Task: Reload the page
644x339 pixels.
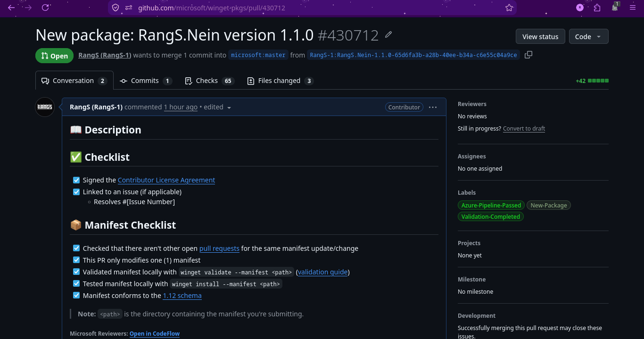Action: pos(45,8)
